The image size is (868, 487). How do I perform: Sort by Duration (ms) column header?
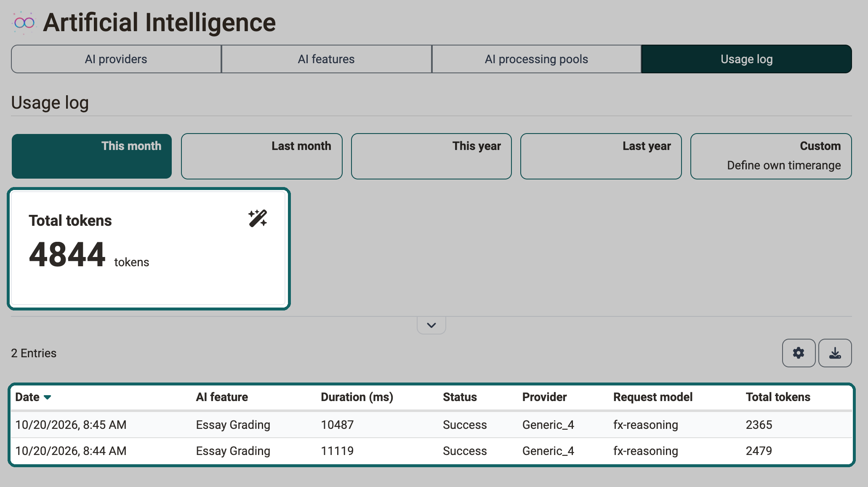click(x=357, y=397)
